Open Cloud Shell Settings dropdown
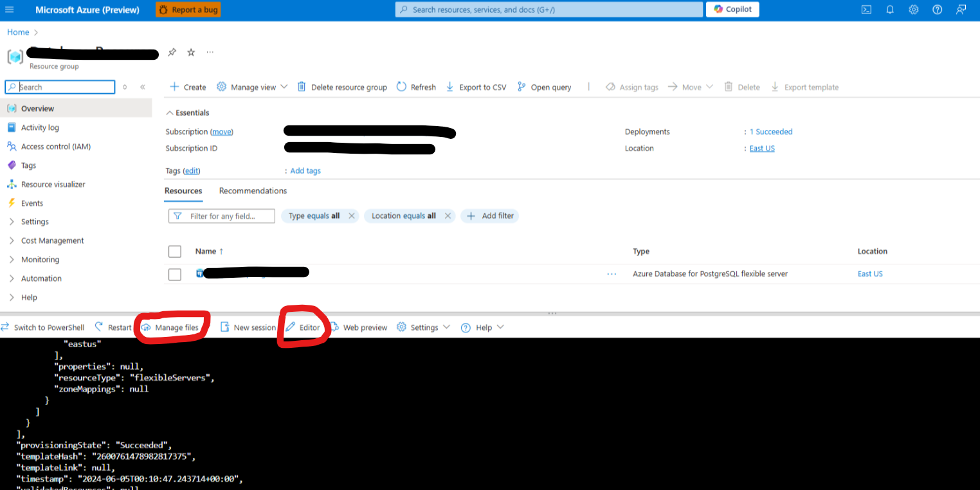The image size is (980, 490). [422, 327]
